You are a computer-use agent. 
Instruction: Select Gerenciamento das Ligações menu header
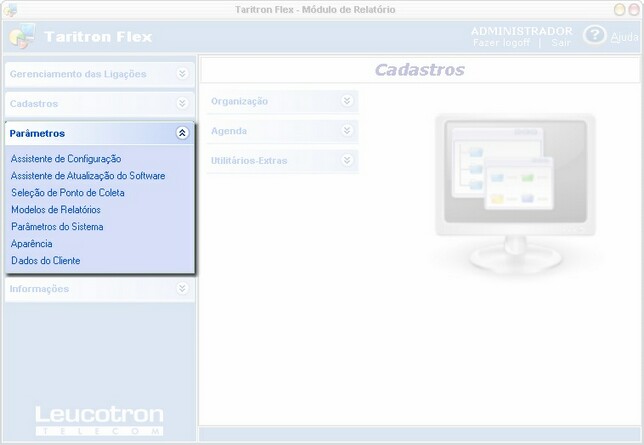coord(100,74)
